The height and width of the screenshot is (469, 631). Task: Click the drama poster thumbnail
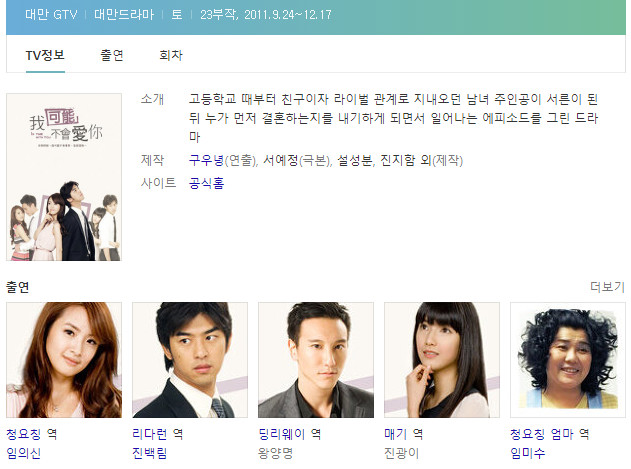click(x=64, y=177)
